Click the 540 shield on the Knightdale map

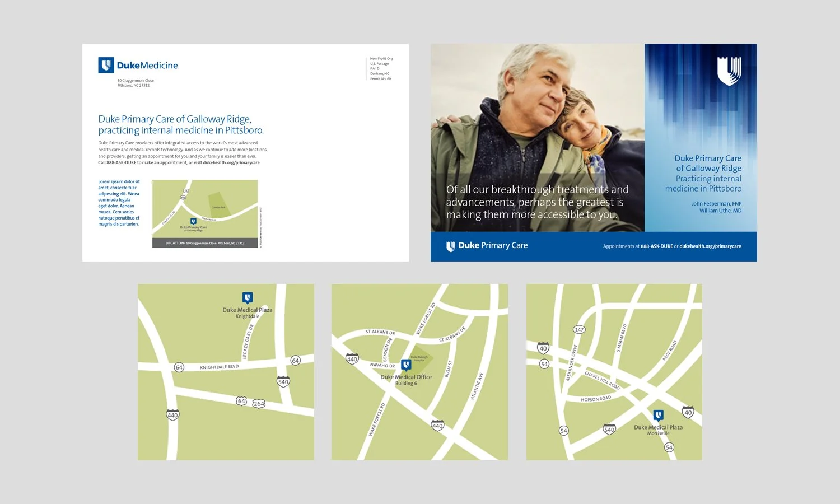(x=283, y=382)
